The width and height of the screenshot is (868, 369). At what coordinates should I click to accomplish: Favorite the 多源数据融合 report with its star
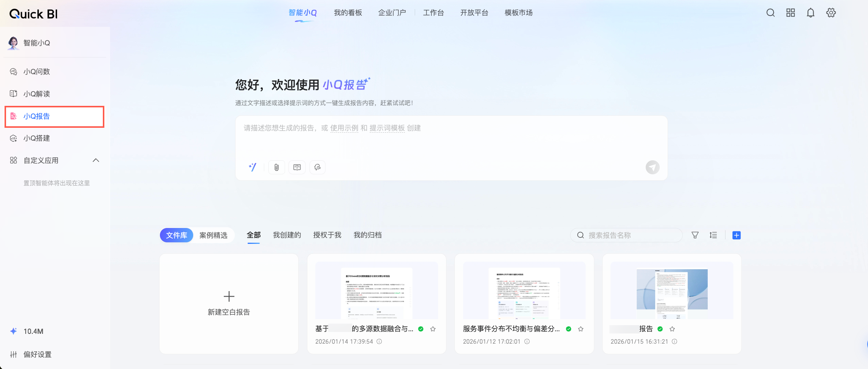point(433,329)
